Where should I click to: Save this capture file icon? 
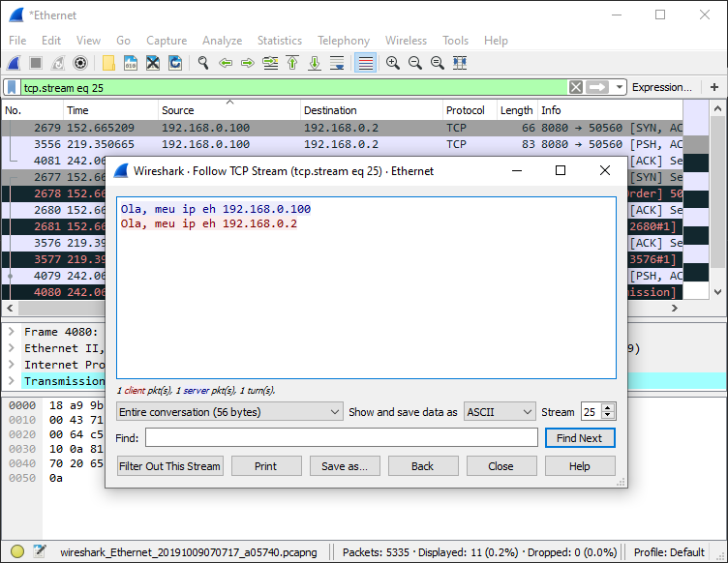click(131, 63)
